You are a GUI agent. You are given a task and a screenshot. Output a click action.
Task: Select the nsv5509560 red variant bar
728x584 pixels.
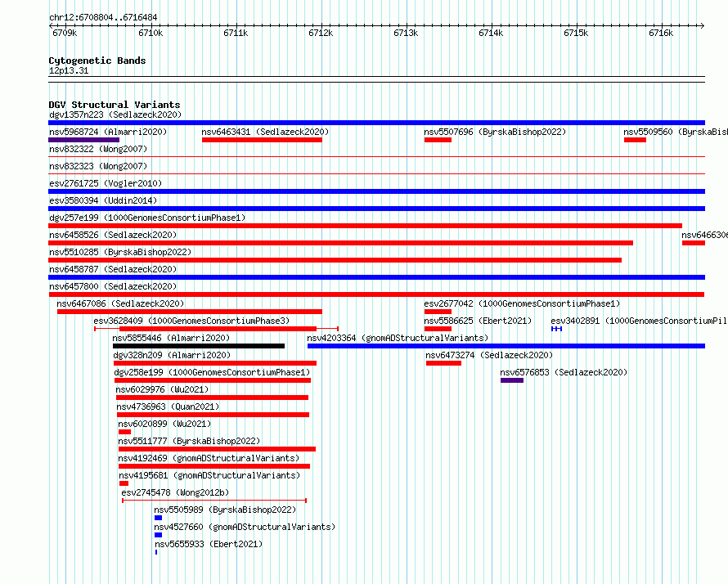[635, 140]
